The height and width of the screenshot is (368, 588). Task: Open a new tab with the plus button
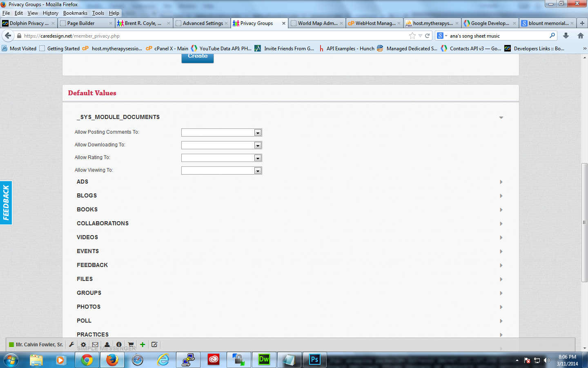582,23
